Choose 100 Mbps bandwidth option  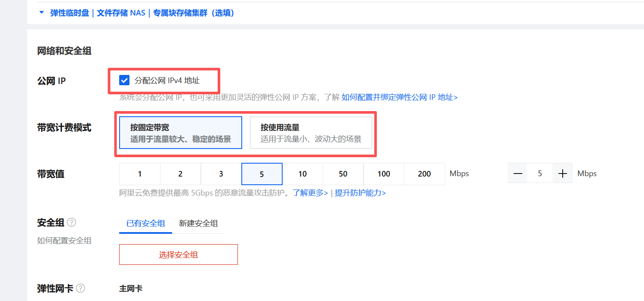click(384, 174)
